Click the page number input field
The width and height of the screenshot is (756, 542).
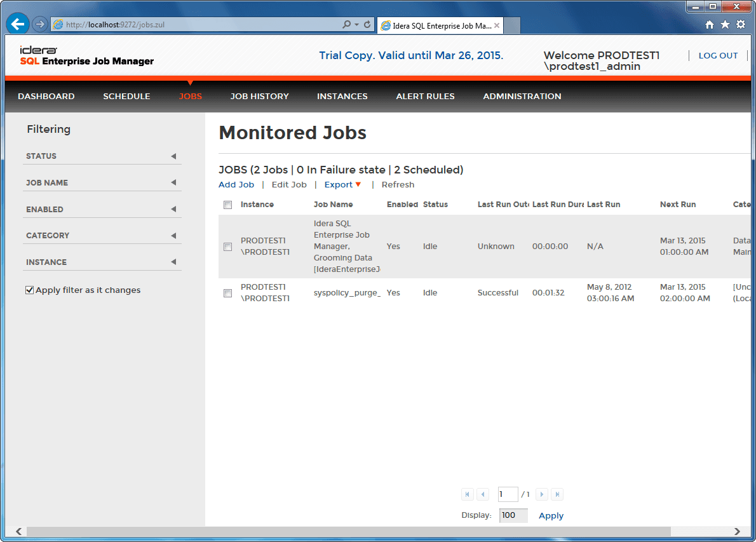(508, 494)
